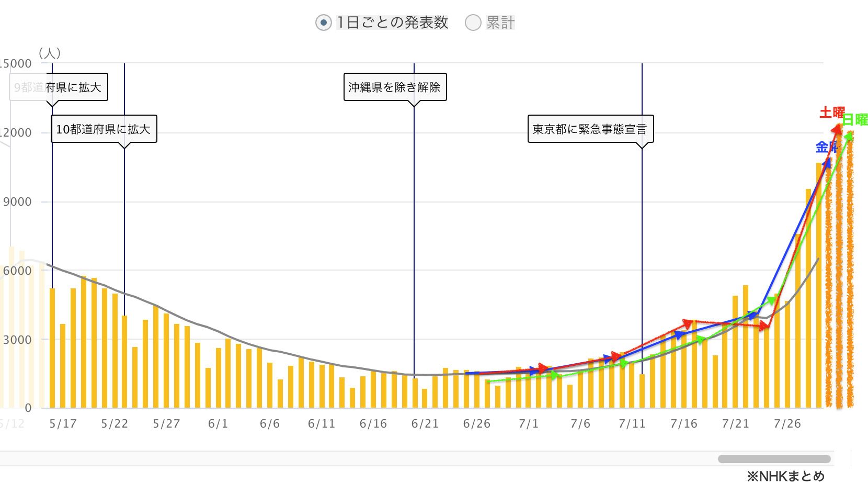
Task: Select the 累計 radio button
Action: pos(473,23)
